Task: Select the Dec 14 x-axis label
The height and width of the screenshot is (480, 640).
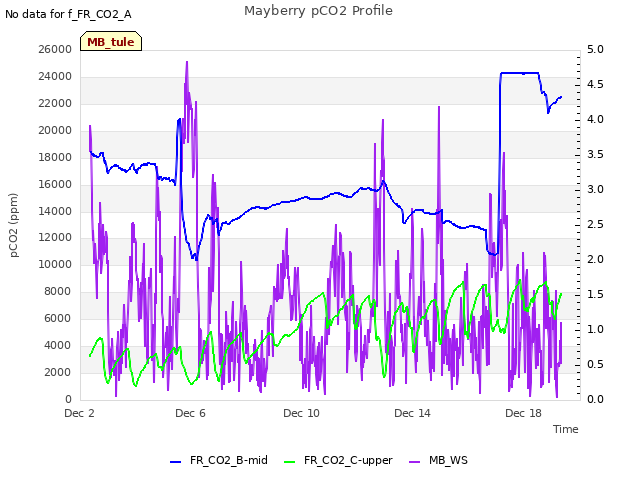Action: (x=412, y=413)
